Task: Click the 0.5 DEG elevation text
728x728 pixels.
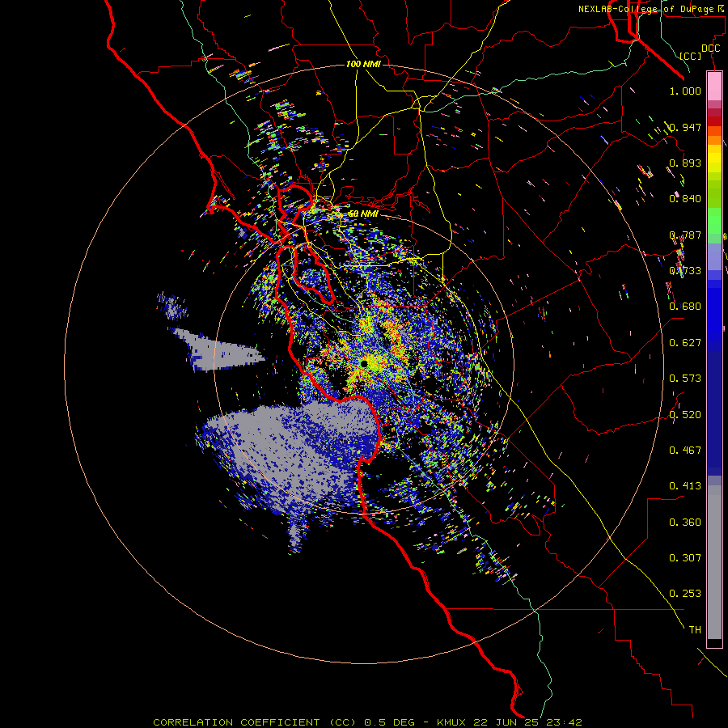Action: click(x=390, y=722)
